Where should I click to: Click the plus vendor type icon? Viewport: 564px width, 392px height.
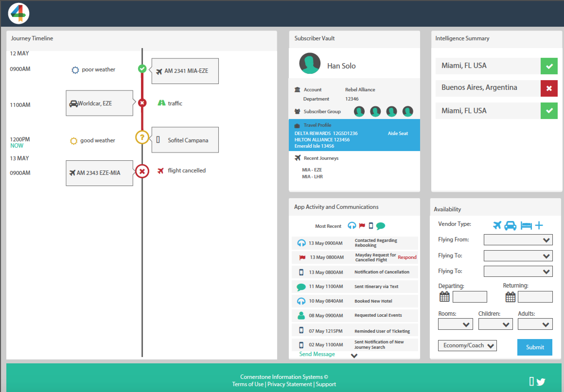tap(539, 225)
